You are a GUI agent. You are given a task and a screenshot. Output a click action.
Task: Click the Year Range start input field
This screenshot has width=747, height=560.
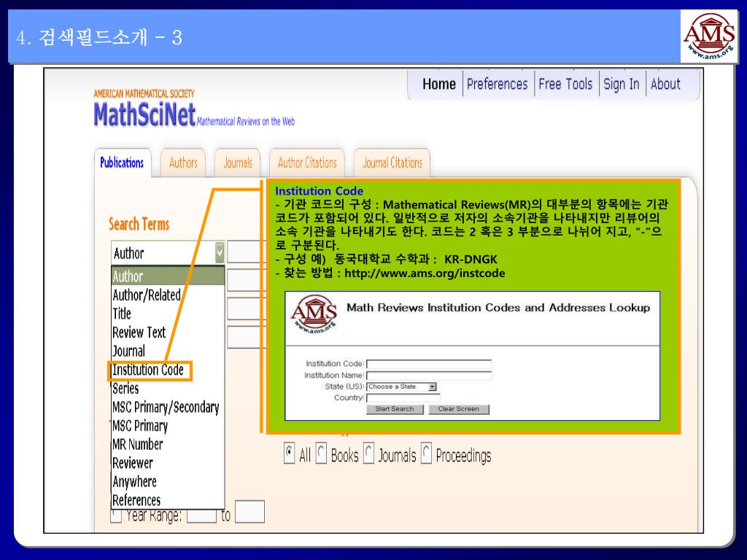click(201, 516)
